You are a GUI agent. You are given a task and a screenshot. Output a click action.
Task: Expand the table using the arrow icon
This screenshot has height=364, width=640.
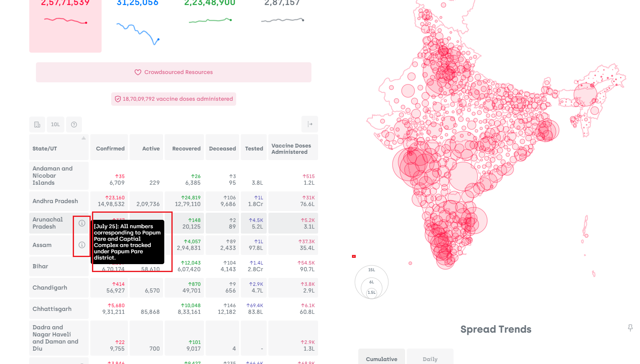pyautogui.click(x=310, y=124)
